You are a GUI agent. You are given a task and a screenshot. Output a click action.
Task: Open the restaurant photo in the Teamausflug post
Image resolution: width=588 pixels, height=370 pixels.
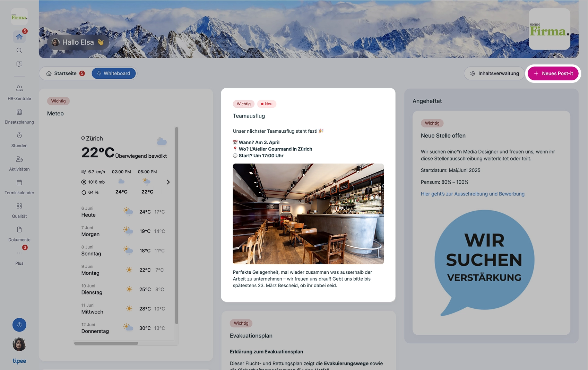[x=308, y=214]
